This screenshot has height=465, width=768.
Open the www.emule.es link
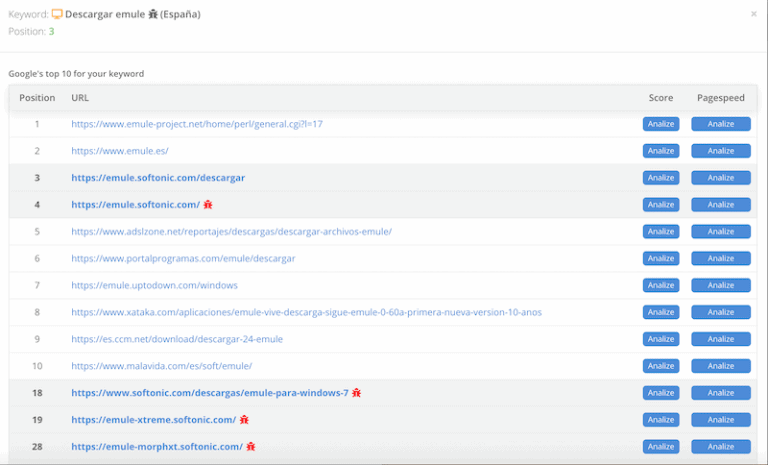point(120,151)
